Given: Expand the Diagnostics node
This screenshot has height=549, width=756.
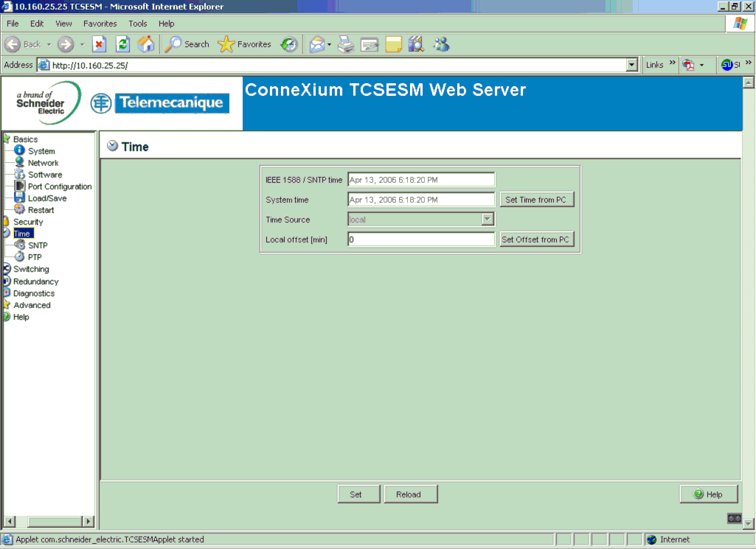Looking at the screenshot, I should click(x=34, y=293).
